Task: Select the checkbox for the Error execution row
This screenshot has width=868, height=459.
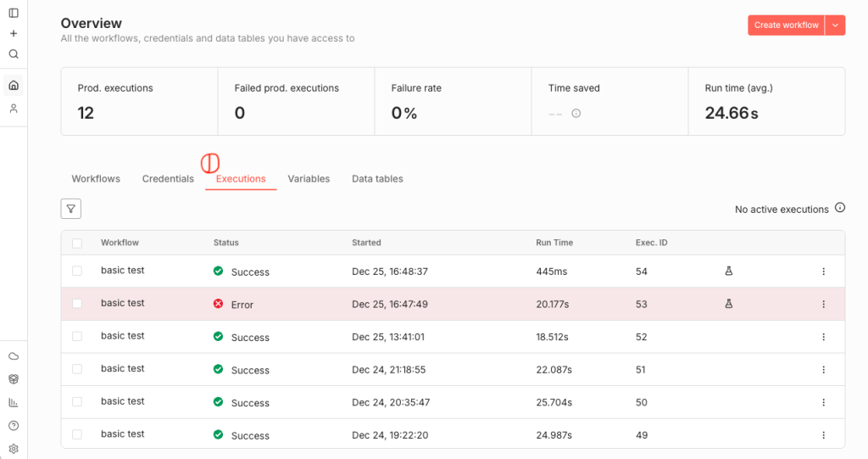Action: 77,304
